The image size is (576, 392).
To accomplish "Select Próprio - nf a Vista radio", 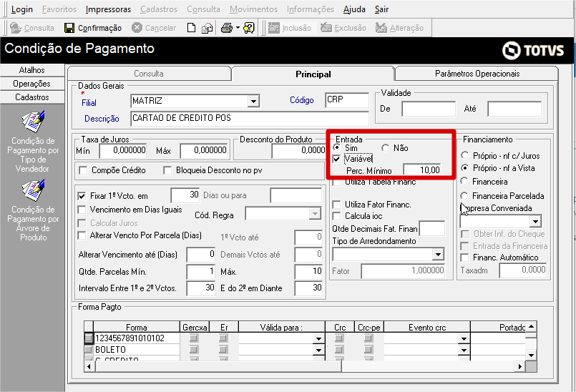I will click(x=464, y=168).
